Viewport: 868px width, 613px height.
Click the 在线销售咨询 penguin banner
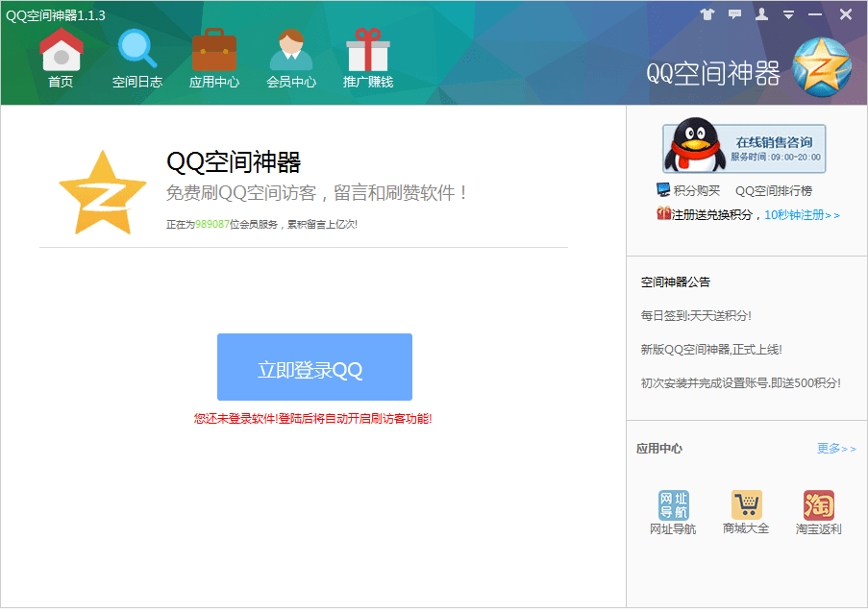coord(743,148)
